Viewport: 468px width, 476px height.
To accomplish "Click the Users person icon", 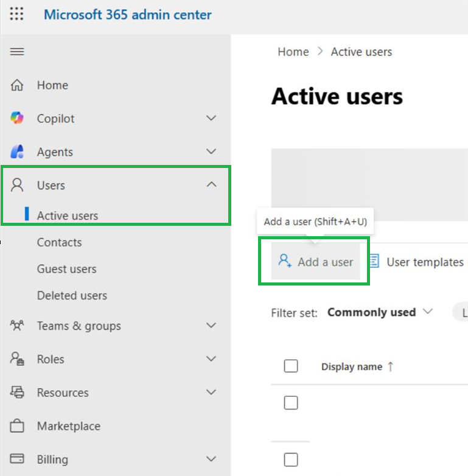I will [x=17, y=185].
